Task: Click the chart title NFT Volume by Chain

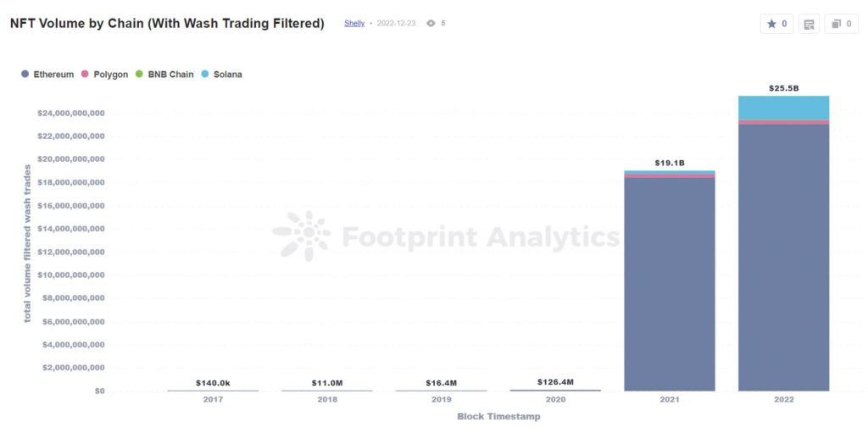Action: 167,24
